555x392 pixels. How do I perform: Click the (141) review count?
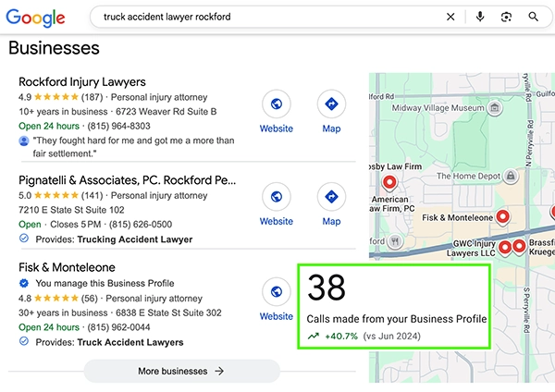pos(92,195)
